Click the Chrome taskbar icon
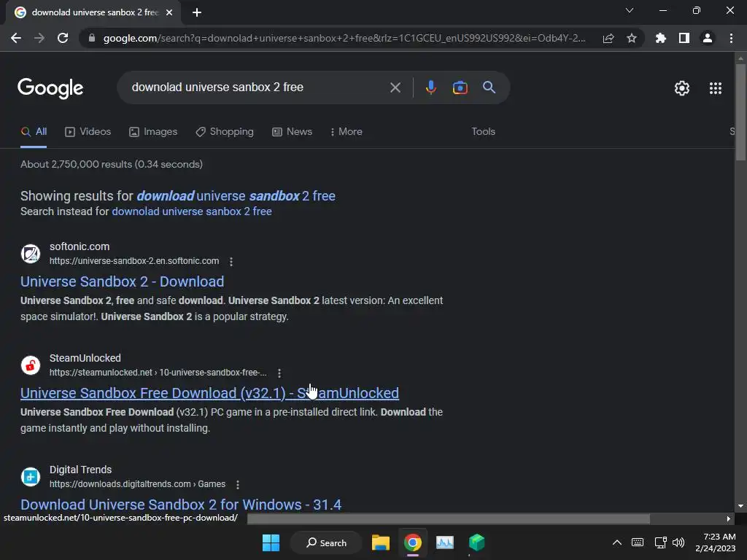The width and height of the screenshot is (747, 560). (413, 542)
